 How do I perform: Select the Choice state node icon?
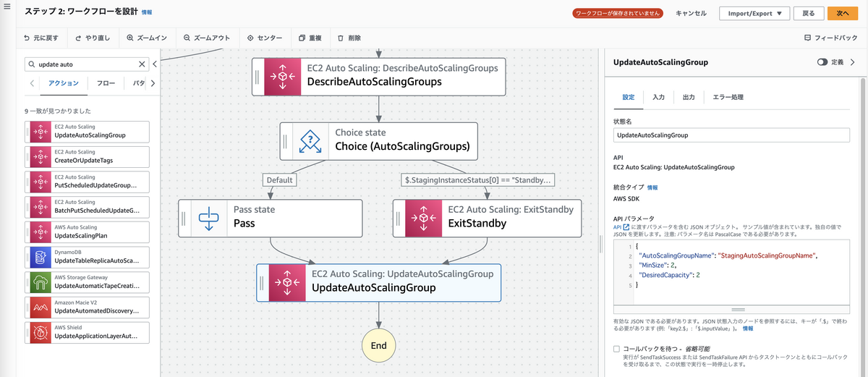pyautogui.click(x=310, y=140)
